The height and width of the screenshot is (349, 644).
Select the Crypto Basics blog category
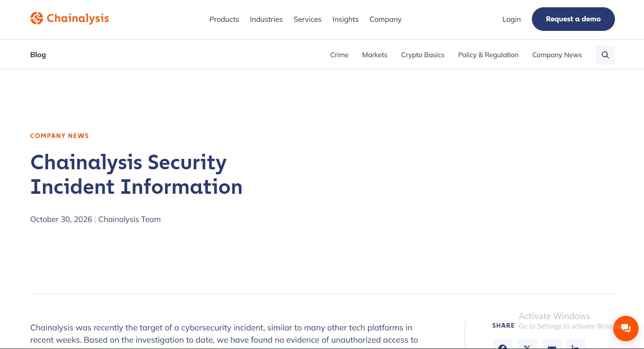click(423, 55)
